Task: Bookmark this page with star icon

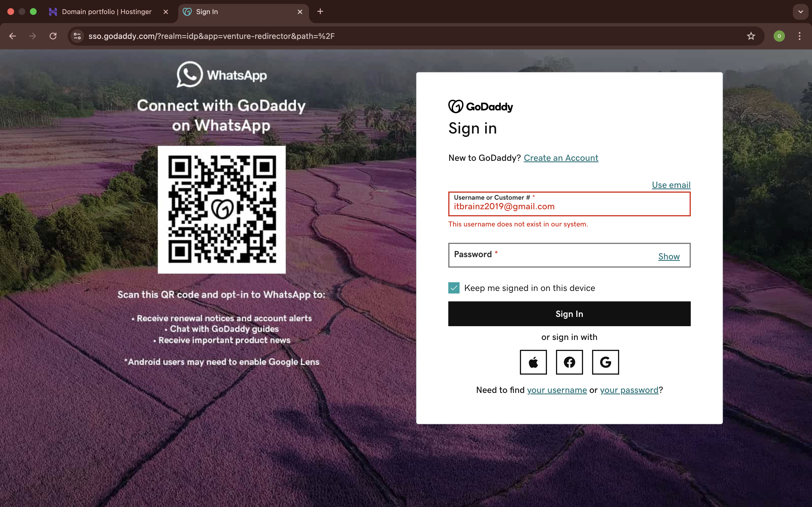Action: [751, 36]
